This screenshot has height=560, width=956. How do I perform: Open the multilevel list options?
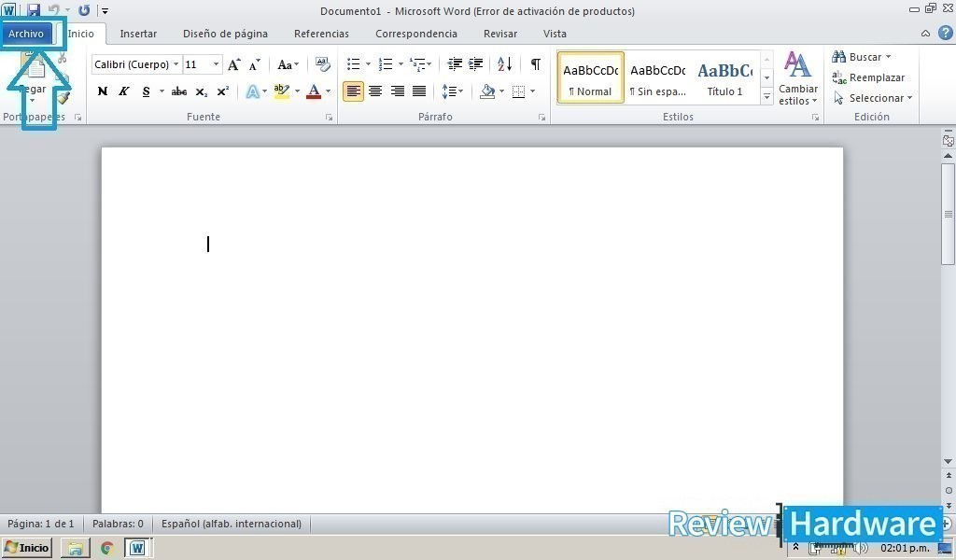tap(420, 64)
